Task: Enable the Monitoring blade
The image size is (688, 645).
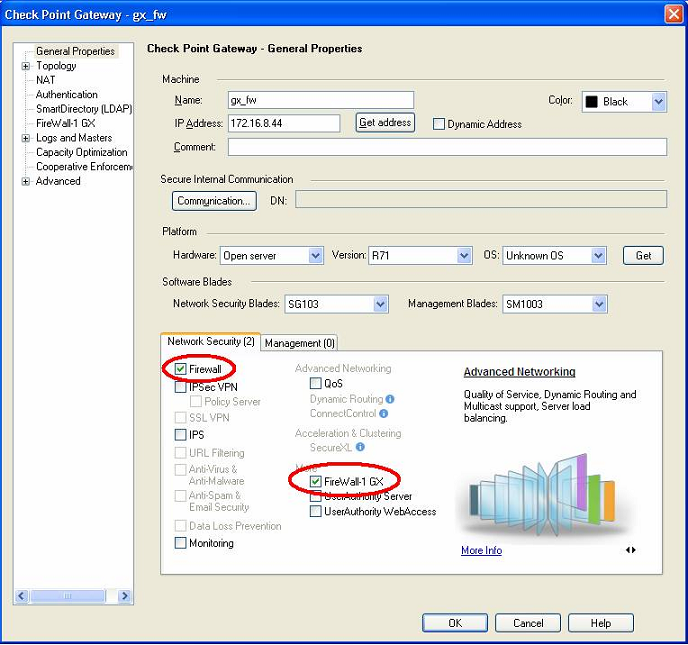Action: coord(180,543)
